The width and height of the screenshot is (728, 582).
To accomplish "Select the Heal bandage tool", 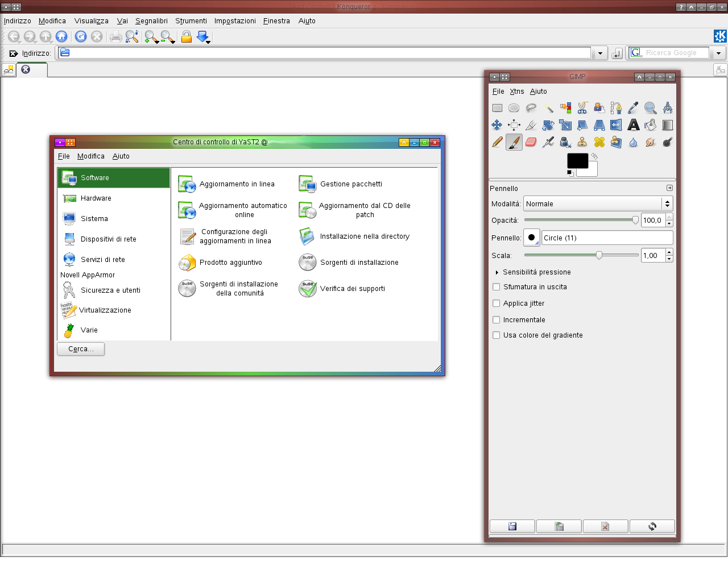I will [x=599, y=142].
